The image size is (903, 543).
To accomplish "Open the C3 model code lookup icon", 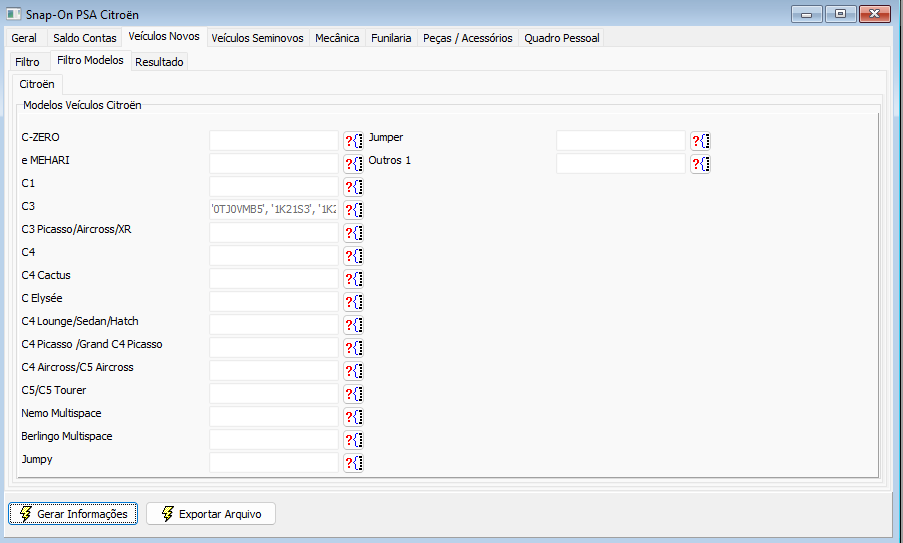I will point(354,210).
